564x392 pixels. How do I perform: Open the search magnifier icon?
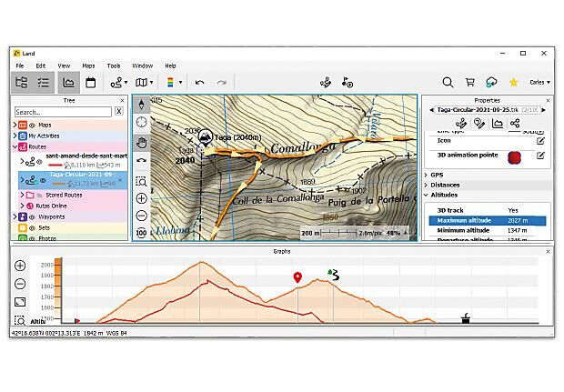(x=448, y=83)
